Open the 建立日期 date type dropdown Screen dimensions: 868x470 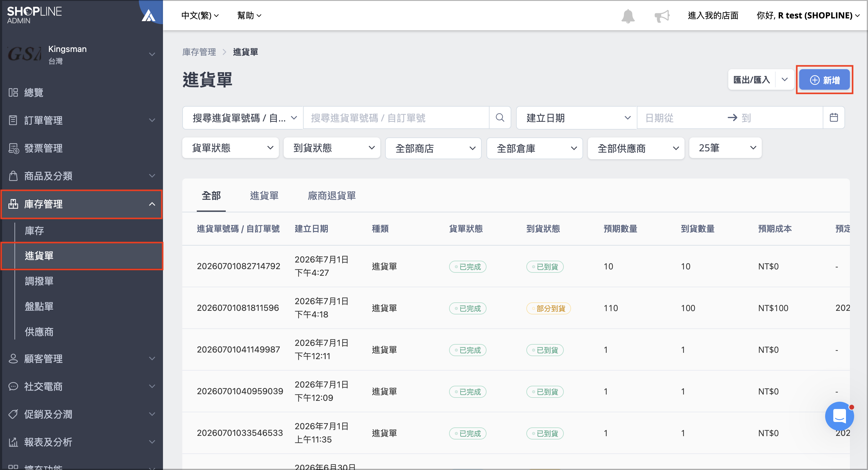pos(576,118)
